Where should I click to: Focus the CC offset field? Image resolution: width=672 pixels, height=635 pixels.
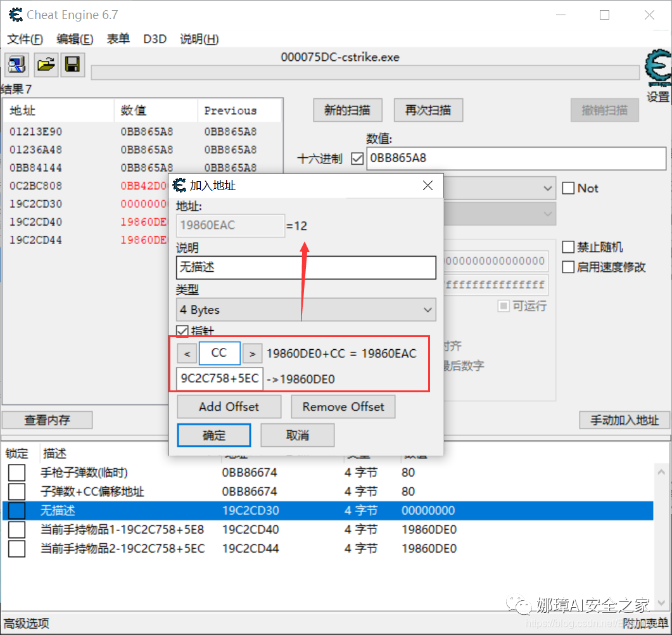coord(219,353)
